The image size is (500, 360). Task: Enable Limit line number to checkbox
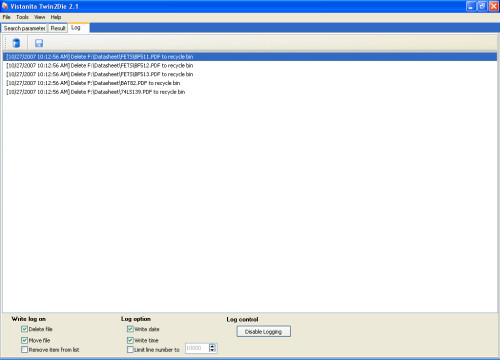point(130,350)
